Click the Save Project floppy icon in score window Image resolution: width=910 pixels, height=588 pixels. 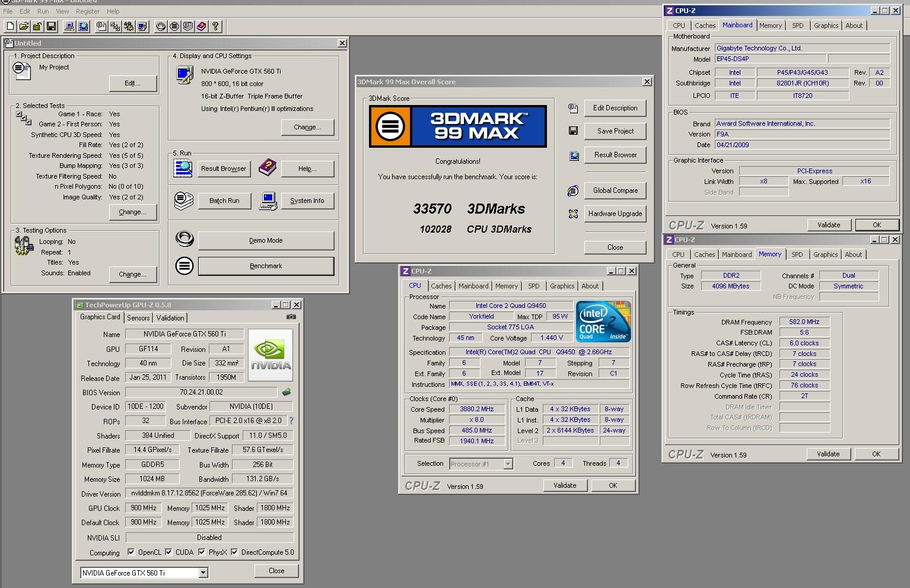pyautogui.click(x=573, y=131)
